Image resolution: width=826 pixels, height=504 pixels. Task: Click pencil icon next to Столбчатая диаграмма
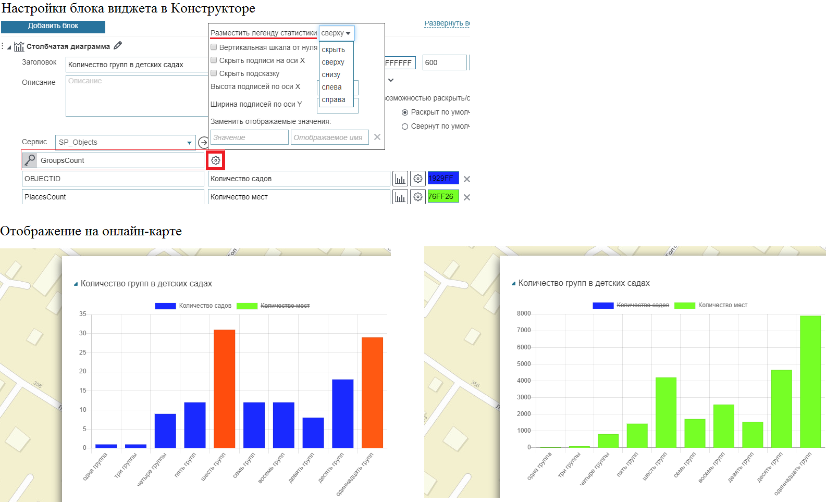click(118, 46)
